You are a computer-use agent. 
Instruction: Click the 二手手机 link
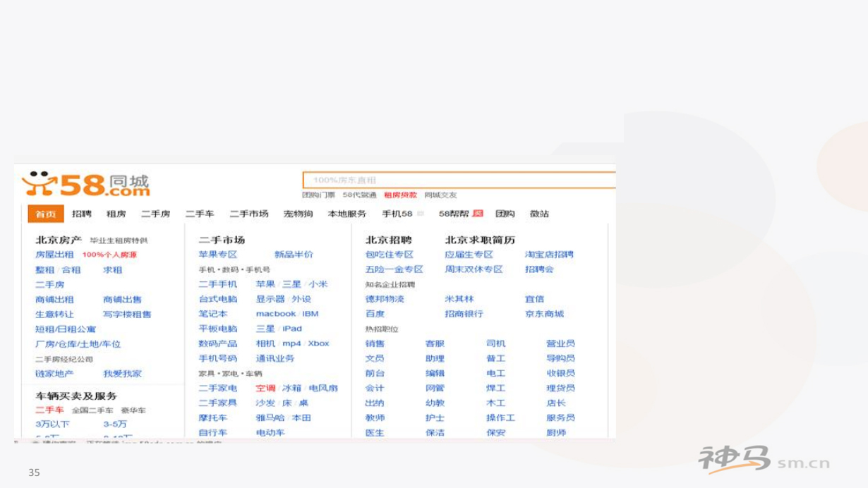point(218,284)
